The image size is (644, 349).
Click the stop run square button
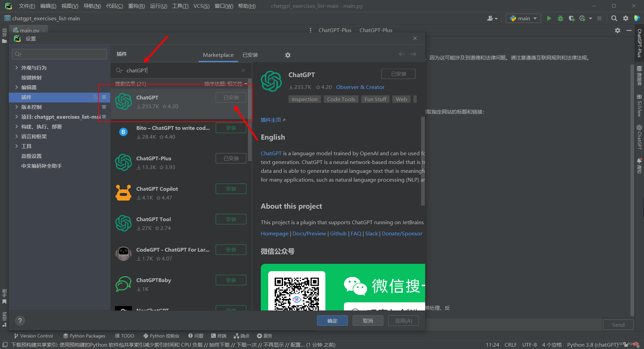pyautogui.click(x=599, y=18)
